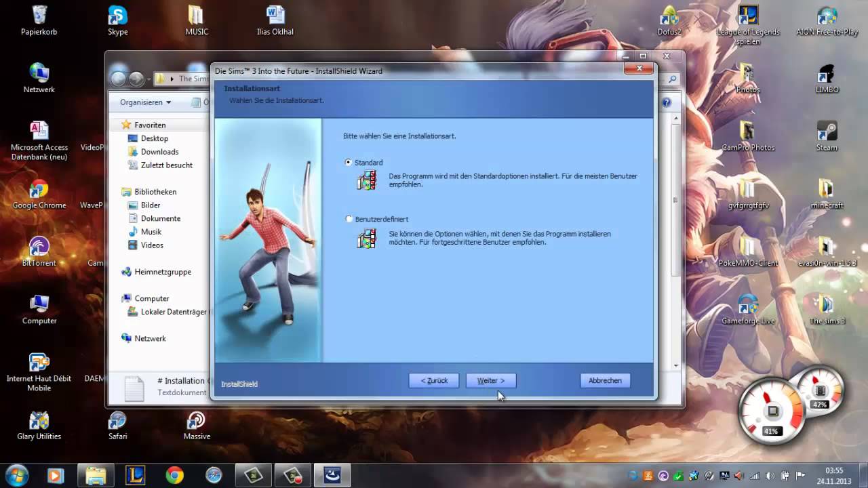Click the Steam desktop icon
The height and width of the screenshot is (488, 868).
827,136
